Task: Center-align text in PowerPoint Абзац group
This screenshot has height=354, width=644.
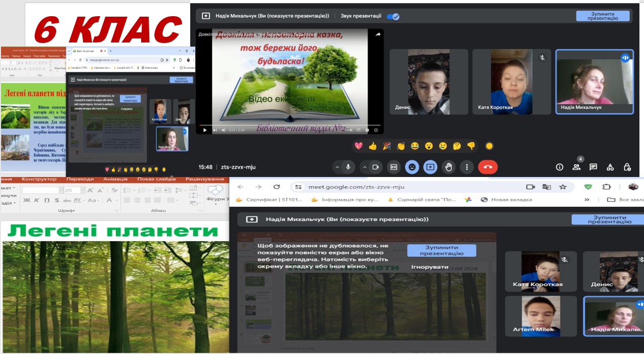Action: (x=138, y=200)
